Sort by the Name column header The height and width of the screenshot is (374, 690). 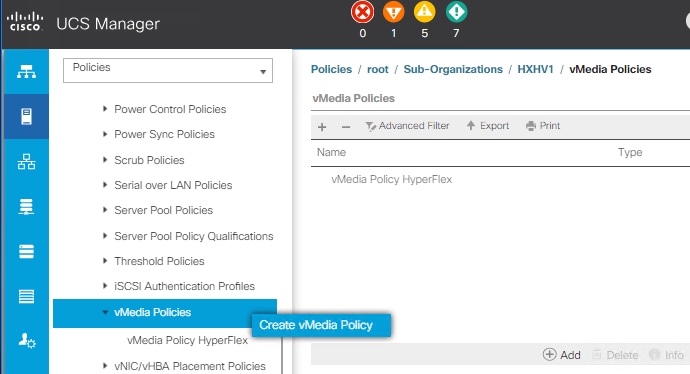(x=331, y=152)
